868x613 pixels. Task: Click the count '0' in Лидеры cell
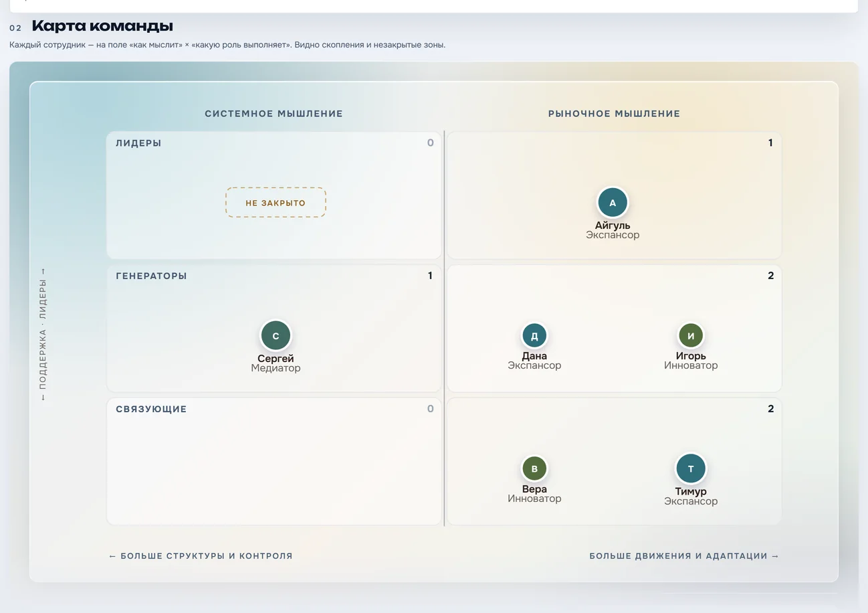click(x=431, y=143)
